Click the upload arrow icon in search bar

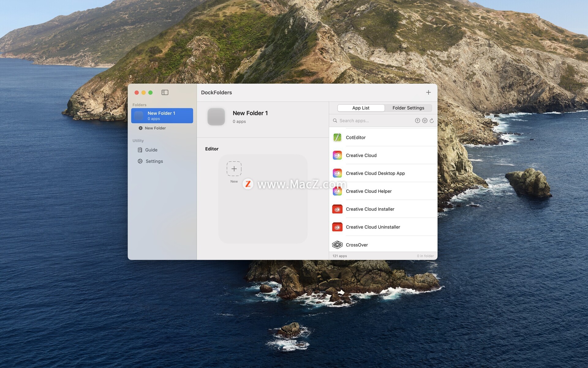(x=417, y=121)
